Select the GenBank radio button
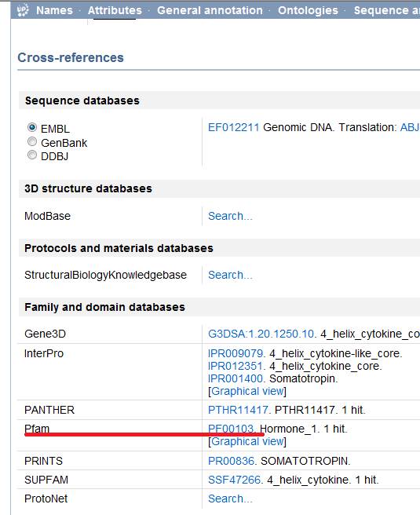Image resolution: width=420 pixels, height=515 pixels. point(32,141)
